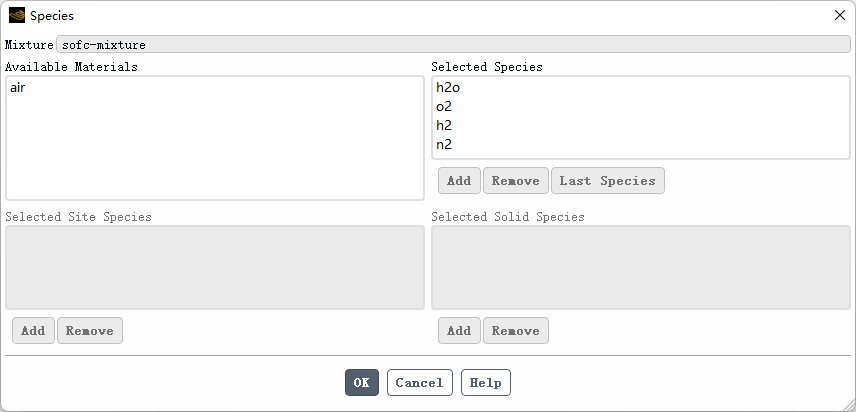Image resolution: width=856 pixels, height=412 pixels.
Task: Click Remove under Selected Site Species
Action: [x=90, y=331]
